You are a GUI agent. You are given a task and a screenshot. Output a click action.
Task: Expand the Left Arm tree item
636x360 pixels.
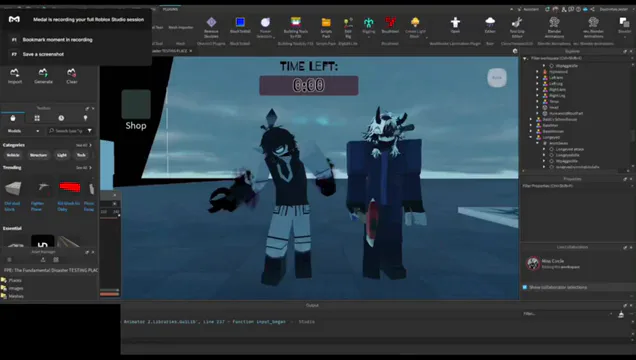pos(537,77)
